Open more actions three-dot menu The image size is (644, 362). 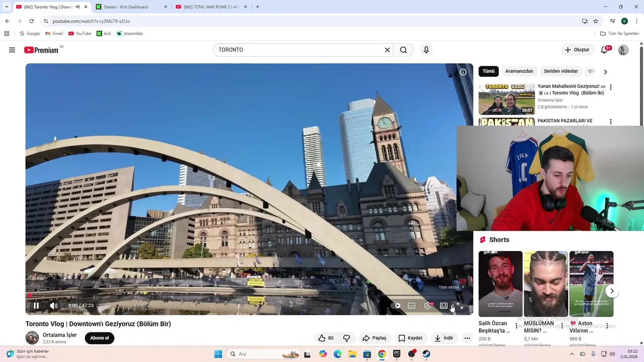point(467,338)
